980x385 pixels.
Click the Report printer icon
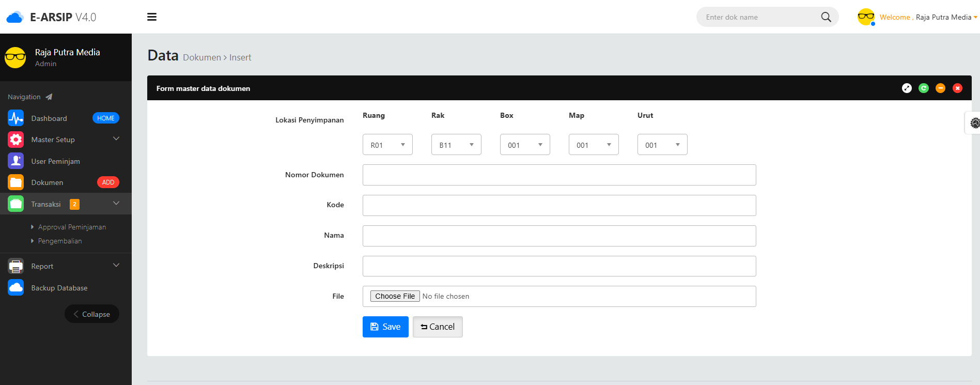16,266
